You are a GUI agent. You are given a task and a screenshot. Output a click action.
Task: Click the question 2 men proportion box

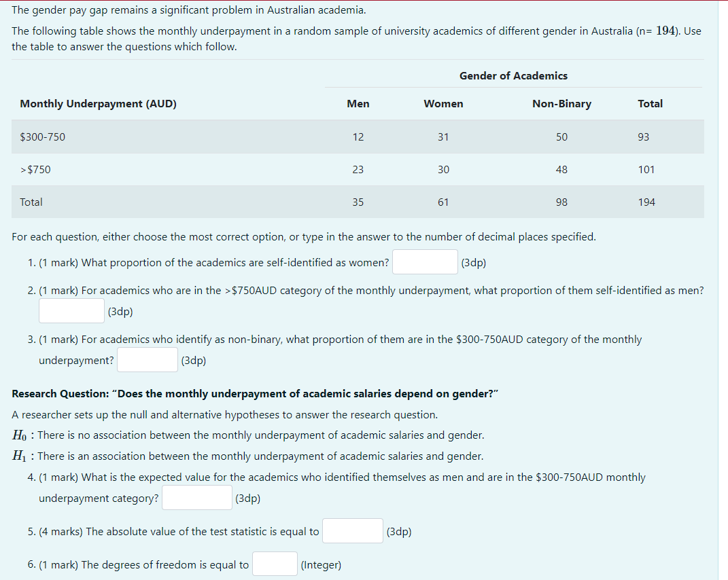click(71, 311)
